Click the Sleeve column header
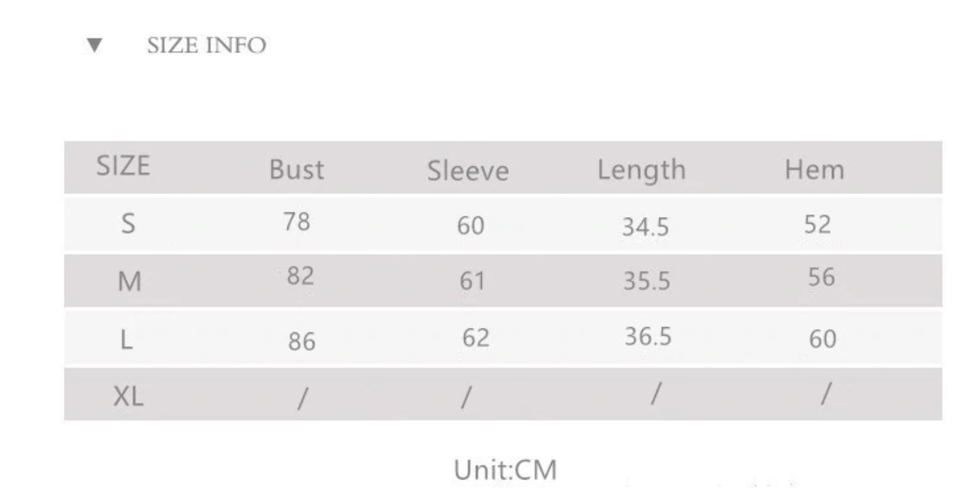Screen dimensions: 980x504 tap(468, 172)
